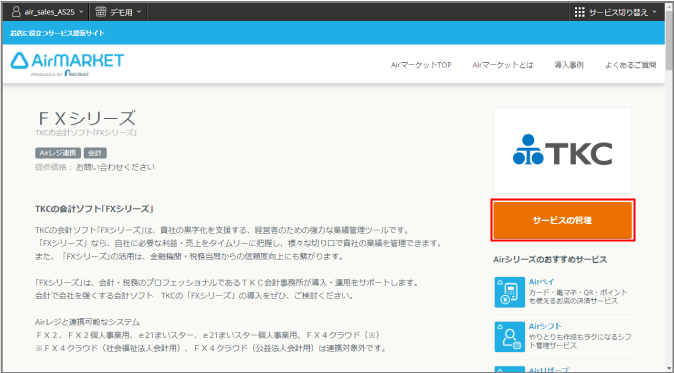674x373 pixels.
Task: Click the user profile icon
Action: [x=16, y=12]
